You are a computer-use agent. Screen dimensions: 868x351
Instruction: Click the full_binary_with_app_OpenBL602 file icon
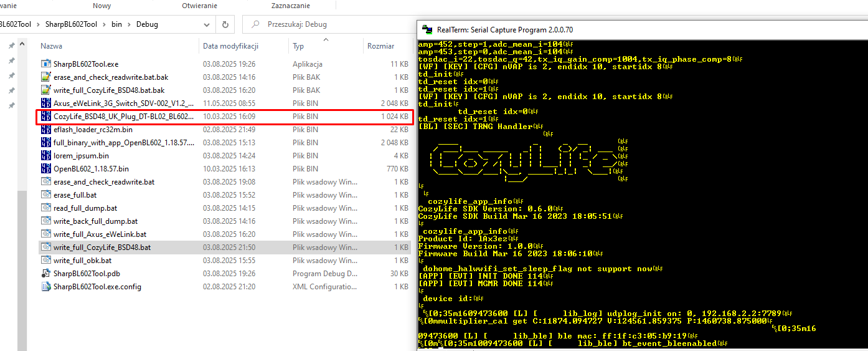45,142
